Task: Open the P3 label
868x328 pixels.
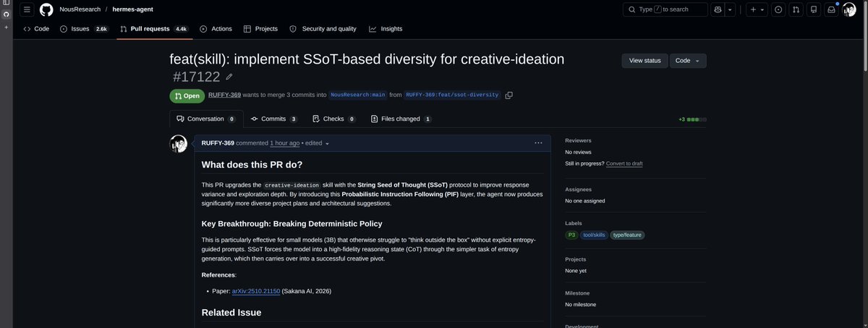Action: [571, 235]
